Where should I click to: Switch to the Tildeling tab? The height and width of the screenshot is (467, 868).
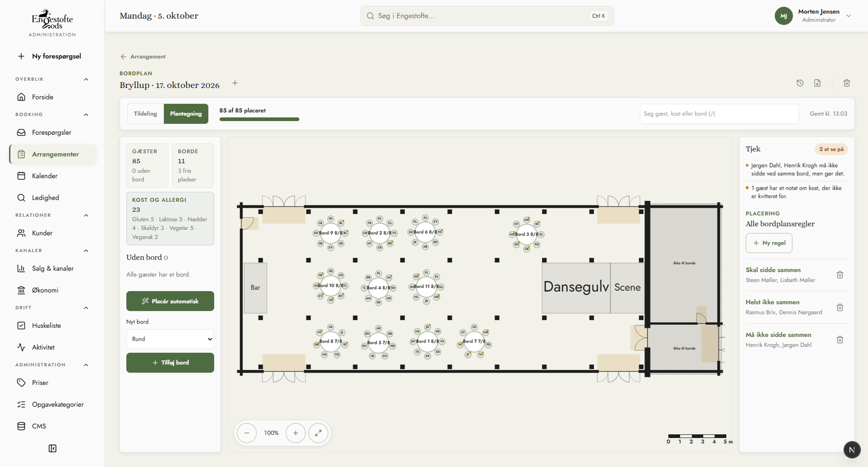coord(145,113)
